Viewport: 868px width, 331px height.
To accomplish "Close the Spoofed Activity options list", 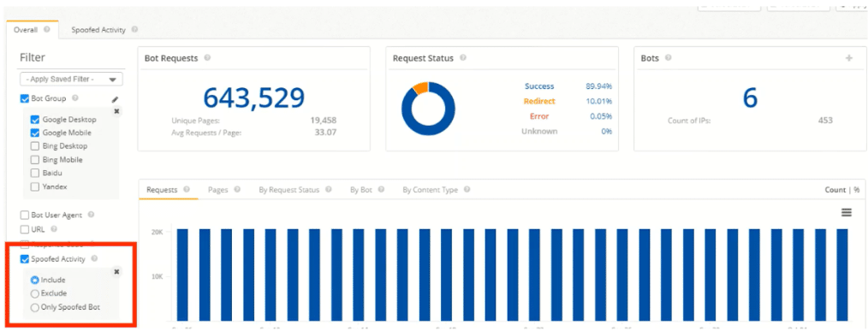I will tap(116, 272).
